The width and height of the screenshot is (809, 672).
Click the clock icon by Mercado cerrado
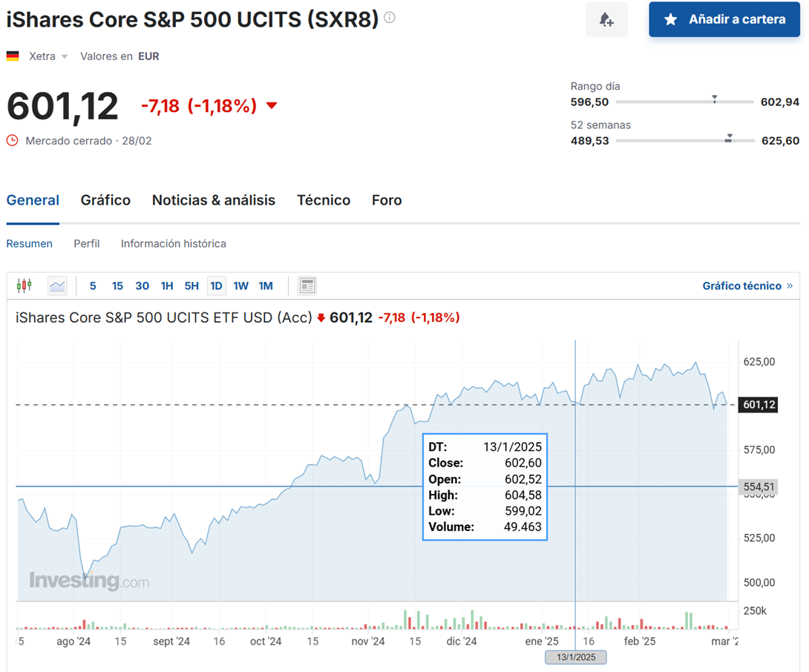point(13,140)
